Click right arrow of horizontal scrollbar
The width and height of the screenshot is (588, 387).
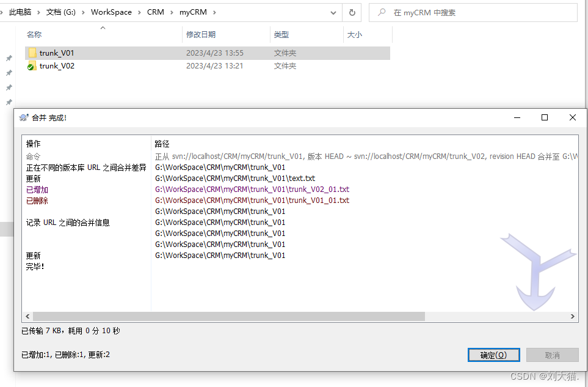point(573,317)
